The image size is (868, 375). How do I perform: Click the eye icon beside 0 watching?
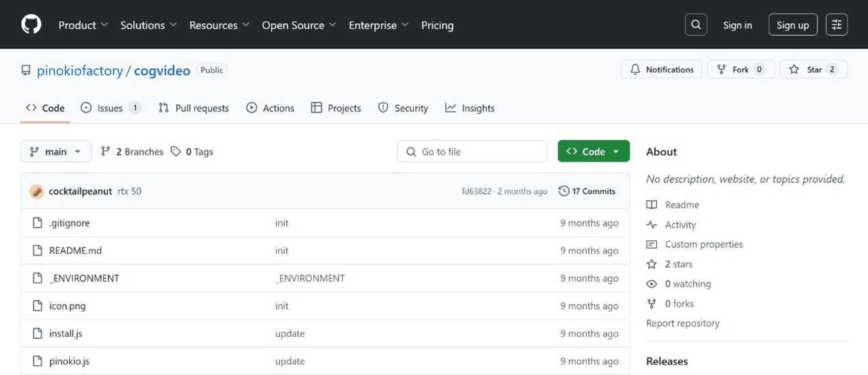pos(652,284)
